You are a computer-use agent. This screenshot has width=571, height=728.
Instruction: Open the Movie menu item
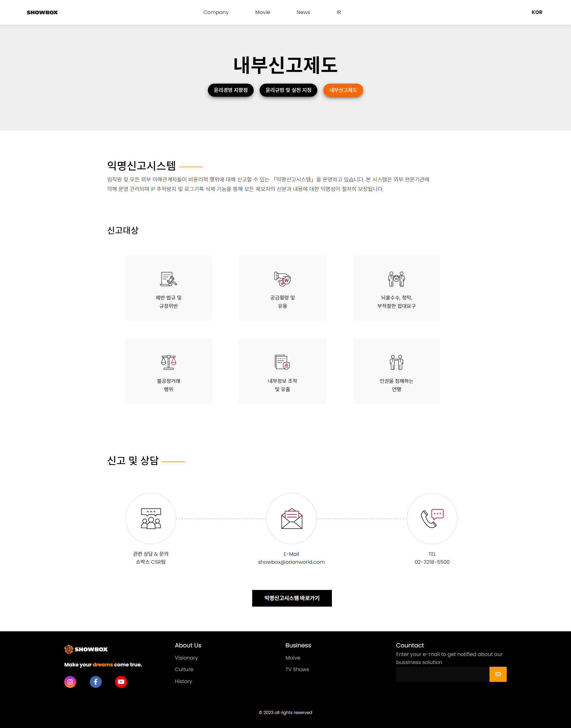coord(262,12)
